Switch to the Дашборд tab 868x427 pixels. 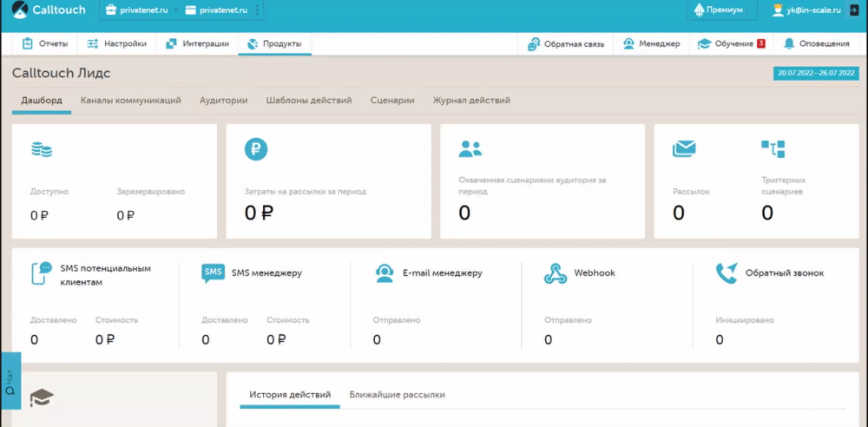[x=42, y=101]
